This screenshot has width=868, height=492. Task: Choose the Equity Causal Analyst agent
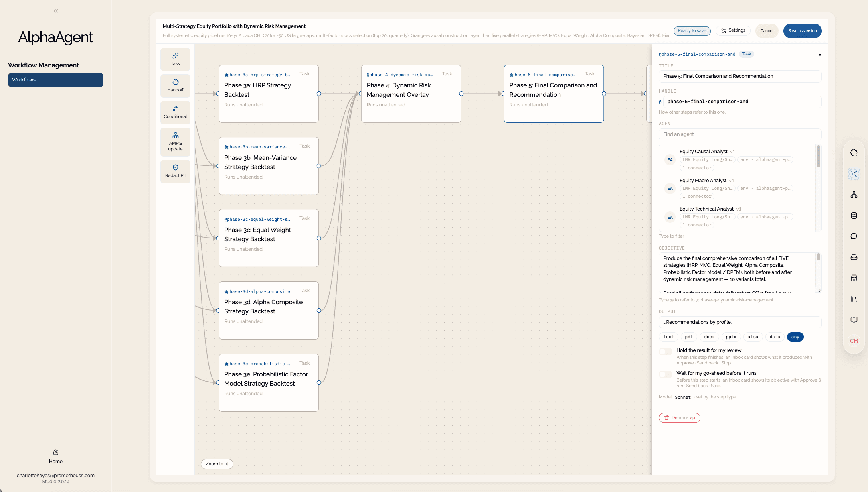click(737, 160)
